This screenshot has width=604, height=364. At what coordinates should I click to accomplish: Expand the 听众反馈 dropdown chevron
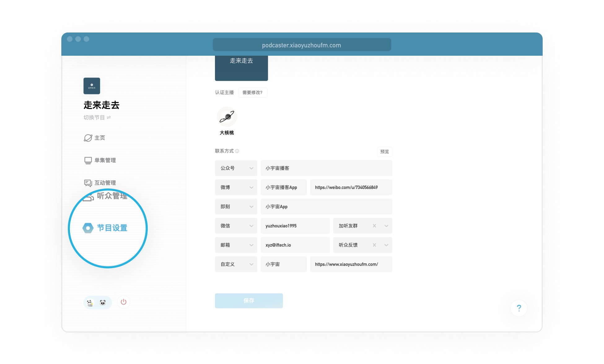(x=386, y=245)
